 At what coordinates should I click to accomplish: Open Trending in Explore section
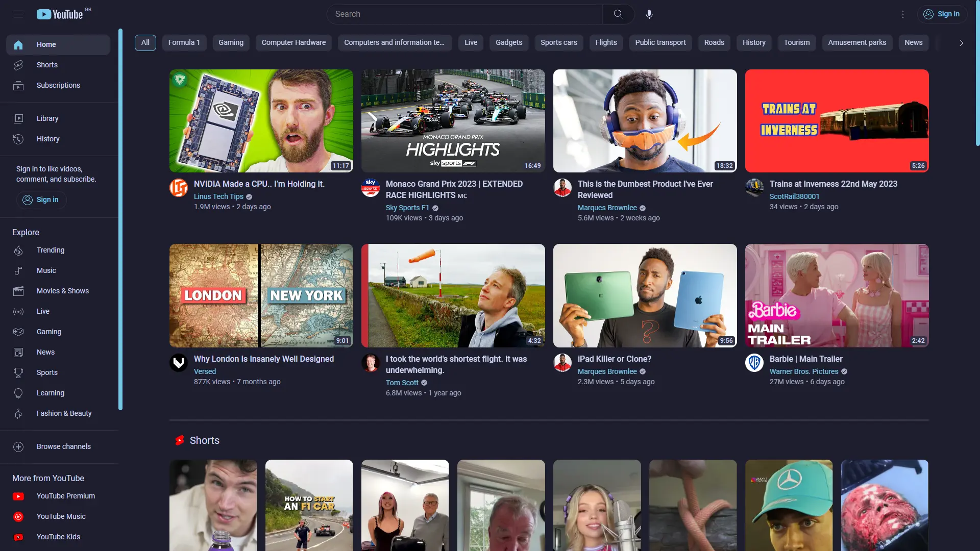(50, 250)
